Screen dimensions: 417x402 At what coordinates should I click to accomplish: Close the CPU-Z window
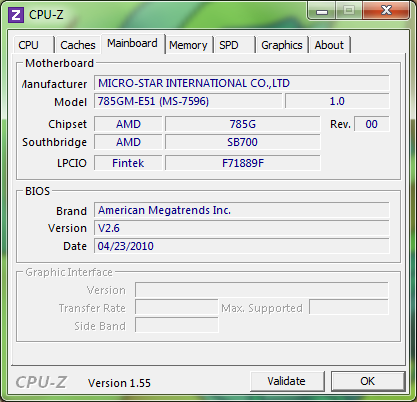click(x=386, y=11)
